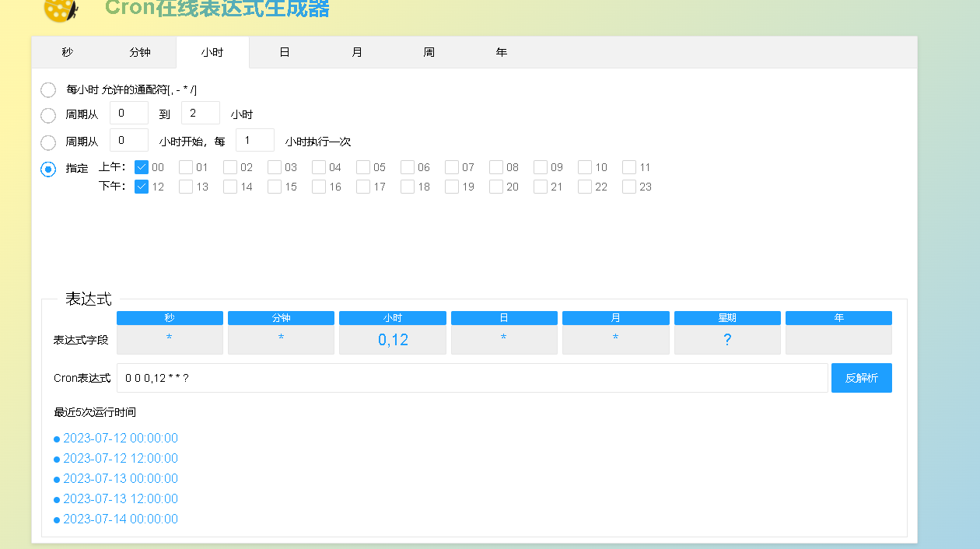Uncheck the 00 hour checkbox

click(x=142, y=167)
